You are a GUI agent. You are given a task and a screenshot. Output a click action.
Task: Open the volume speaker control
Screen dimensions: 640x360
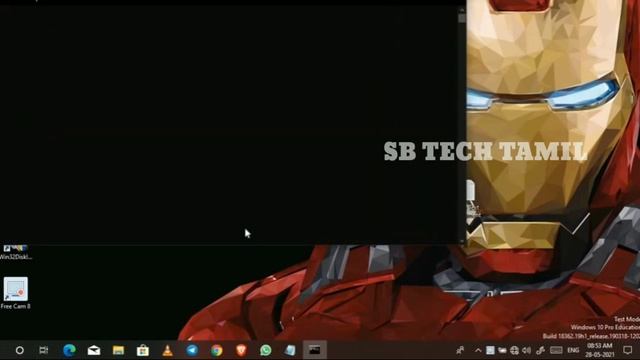pyautogui.click(x=527, y=350)
